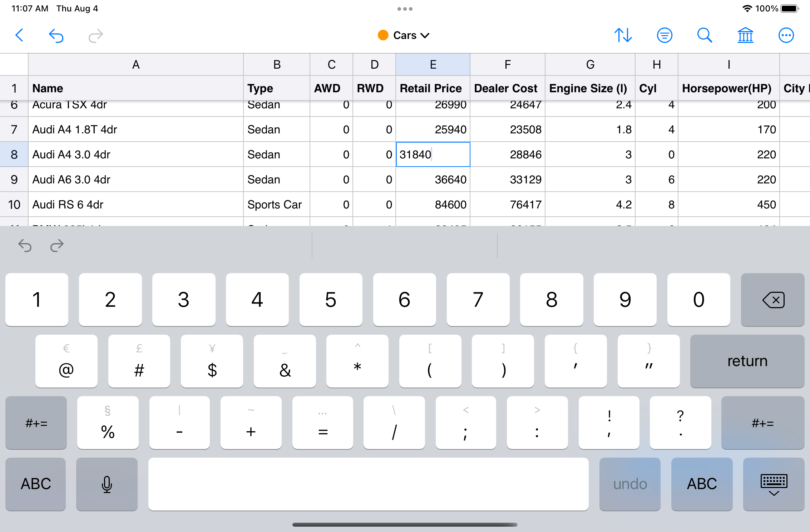Click the editing cell containing 31840
This screenshot has height=532, width=810.
click(433, 154)
